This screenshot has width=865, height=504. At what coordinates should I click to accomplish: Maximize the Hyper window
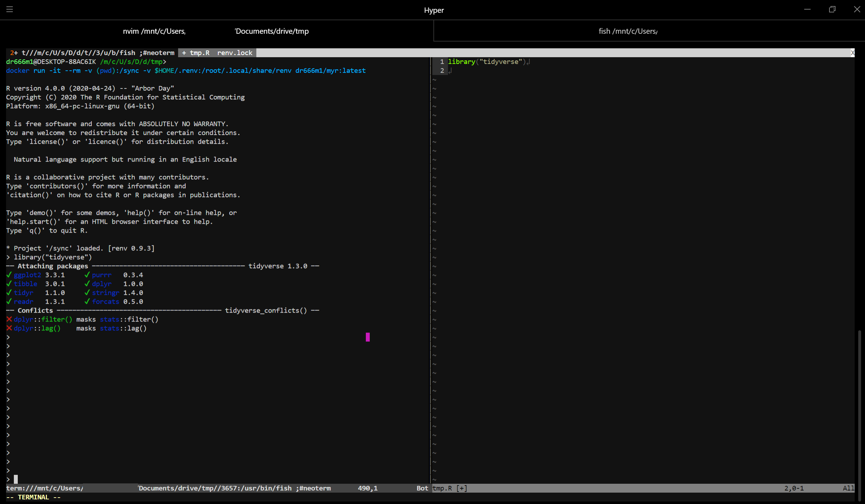click(x=832, y=10)
